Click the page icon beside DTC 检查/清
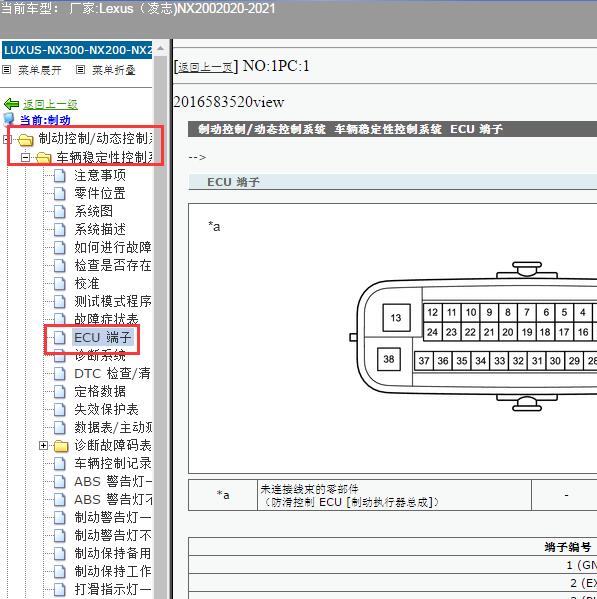This screenshot has height=599, width=597. 60,374
